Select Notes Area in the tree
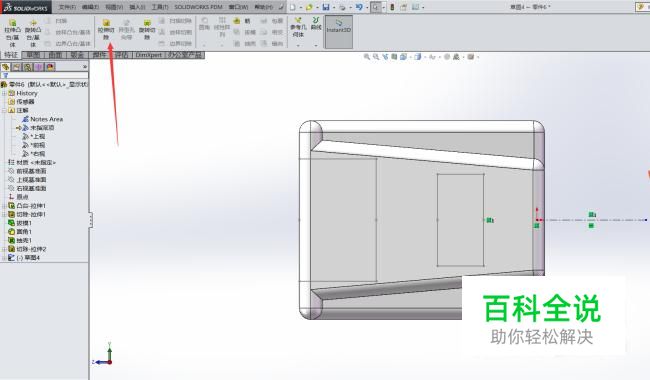This screenshot has width=650, height=380. tap(46, 119)
